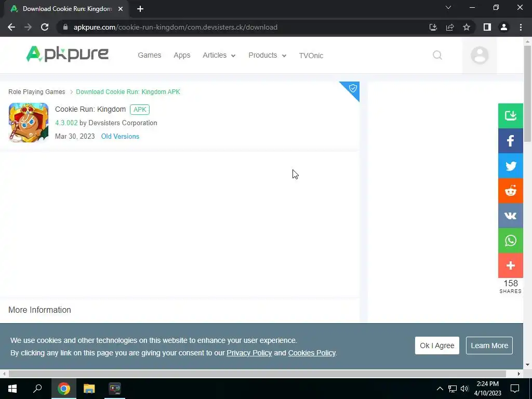Open the Cookies Policy link
Image resolution: width=532 pixels, height=399 pixels.
312,353
